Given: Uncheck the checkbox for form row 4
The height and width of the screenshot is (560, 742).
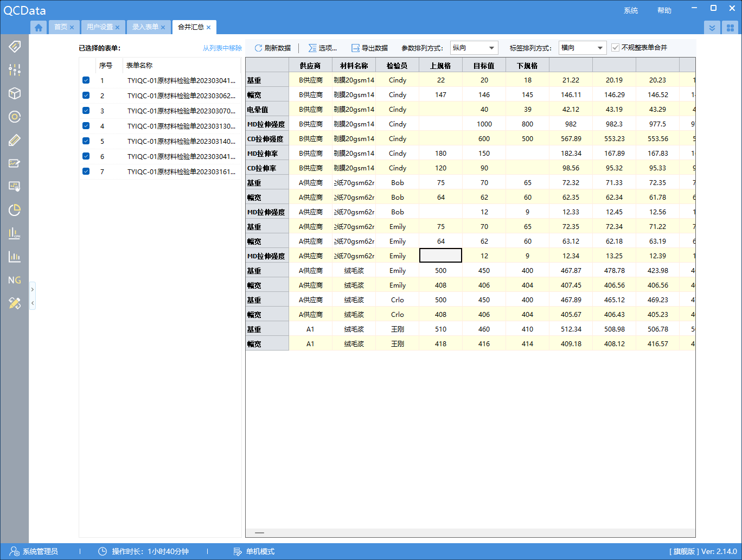Looking at the screenshot, I should [86, 126].
